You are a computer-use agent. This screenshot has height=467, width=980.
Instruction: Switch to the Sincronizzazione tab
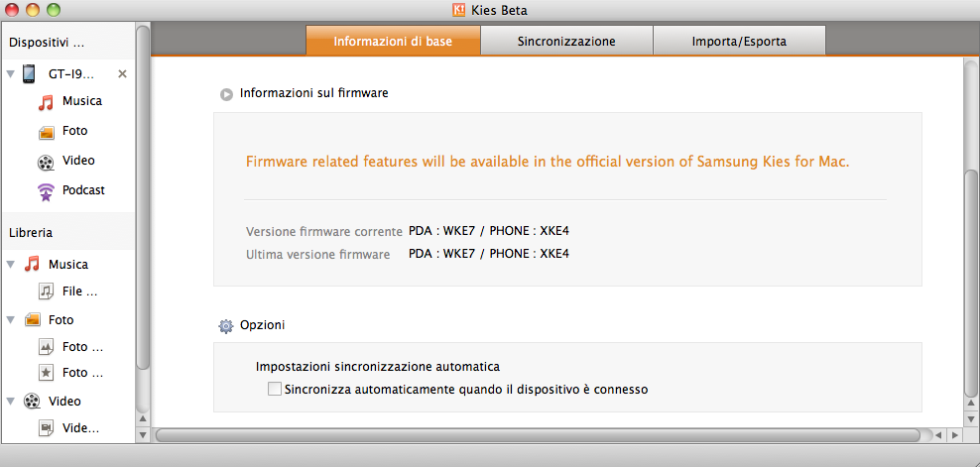tap(566, 42)
